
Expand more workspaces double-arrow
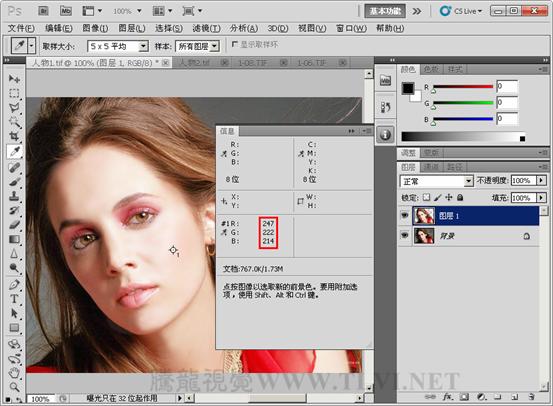(417, 11)
